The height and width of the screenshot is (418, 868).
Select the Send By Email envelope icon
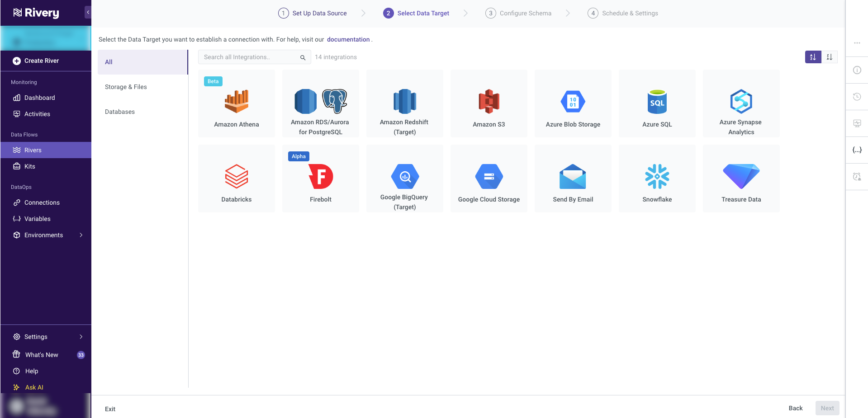[573, 176]
